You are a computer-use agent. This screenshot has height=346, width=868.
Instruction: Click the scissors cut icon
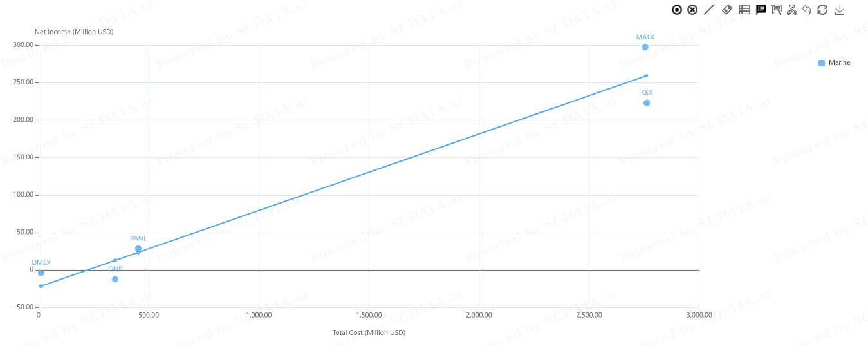pos(792,10)
